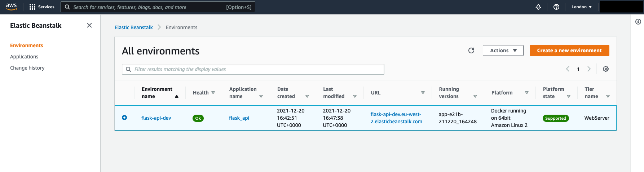Screen dimensions: 644x172
Task: Click the AWS logo home icon
Action: point(12,7)
